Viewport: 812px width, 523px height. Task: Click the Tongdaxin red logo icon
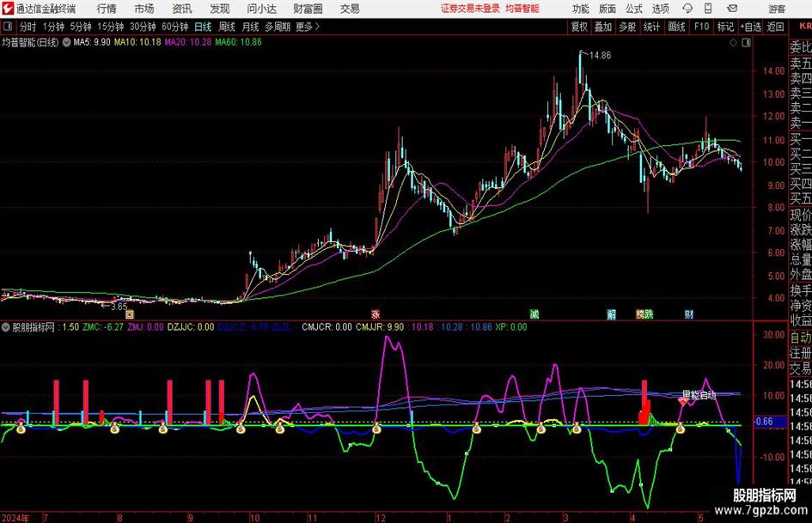click(x=7, y=9)
